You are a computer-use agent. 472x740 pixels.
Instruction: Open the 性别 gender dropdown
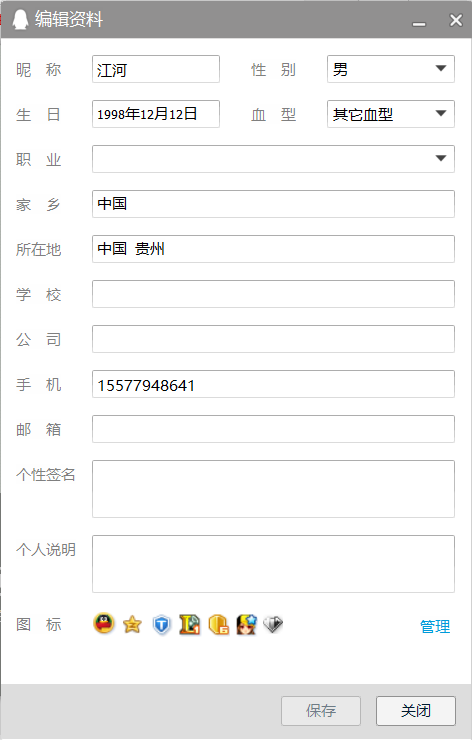pos(391,69)
